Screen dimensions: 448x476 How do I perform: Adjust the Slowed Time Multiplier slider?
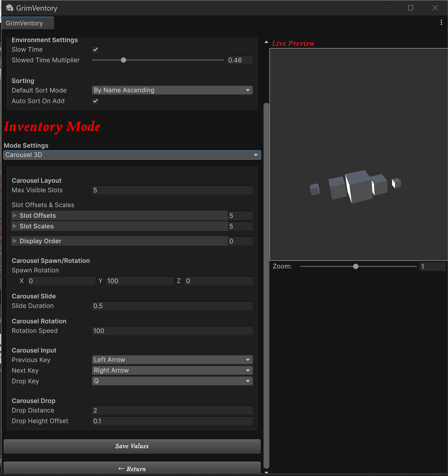click(158, 60)
